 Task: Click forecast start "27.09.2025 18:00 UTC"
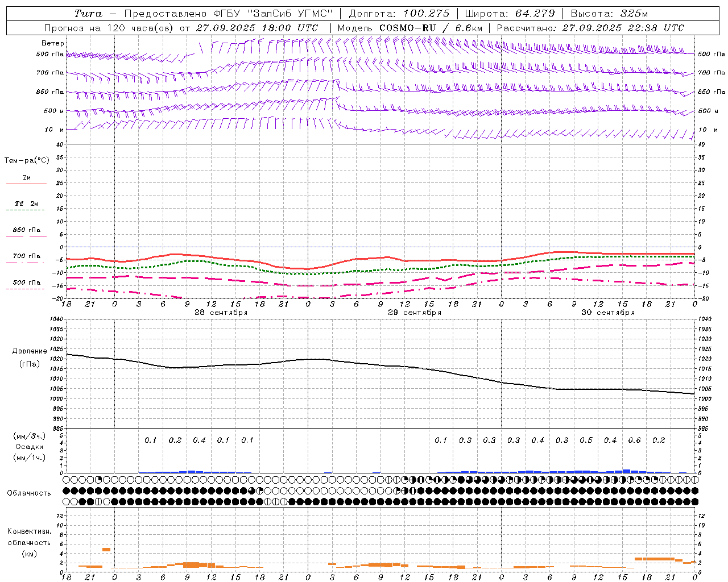click(257, 28)
